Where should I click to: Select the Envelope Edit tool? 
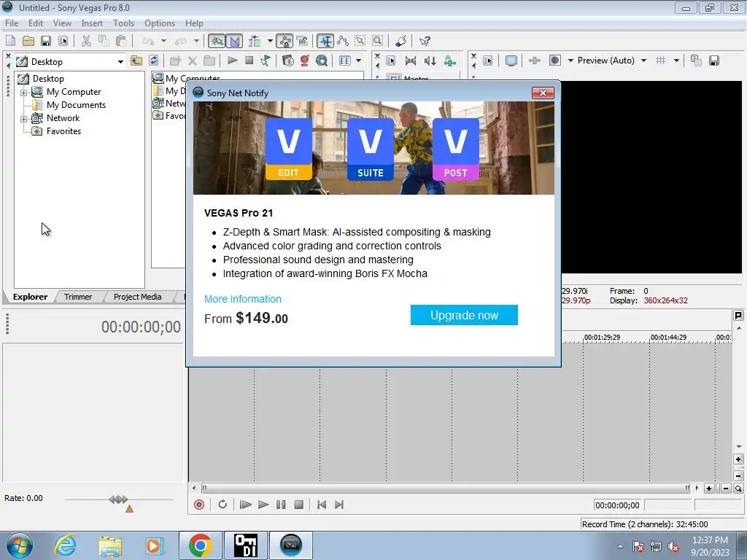(x=343, y=41)
